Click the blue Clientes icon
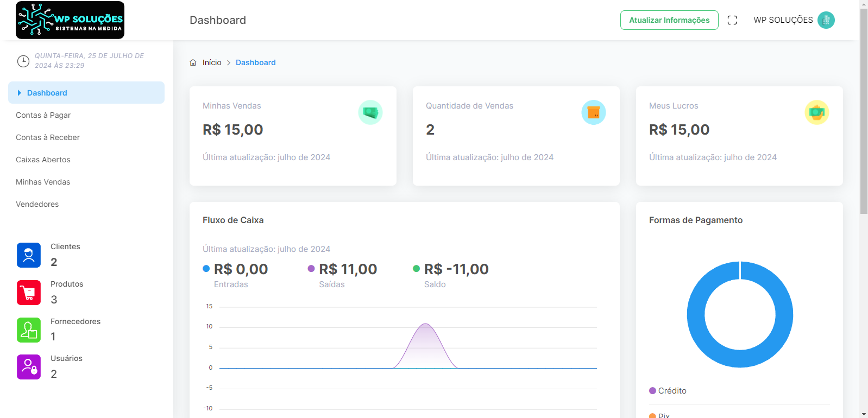Image resolution: width=868 pixels, height=418 pixels. point(29,255)
